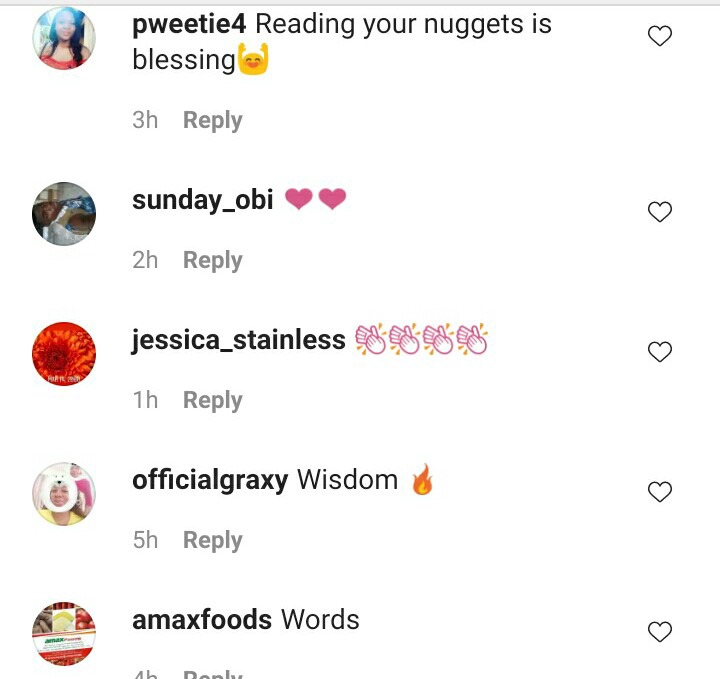Open the officialgraxy username link

pyautogui.click(x=210, y=480)
